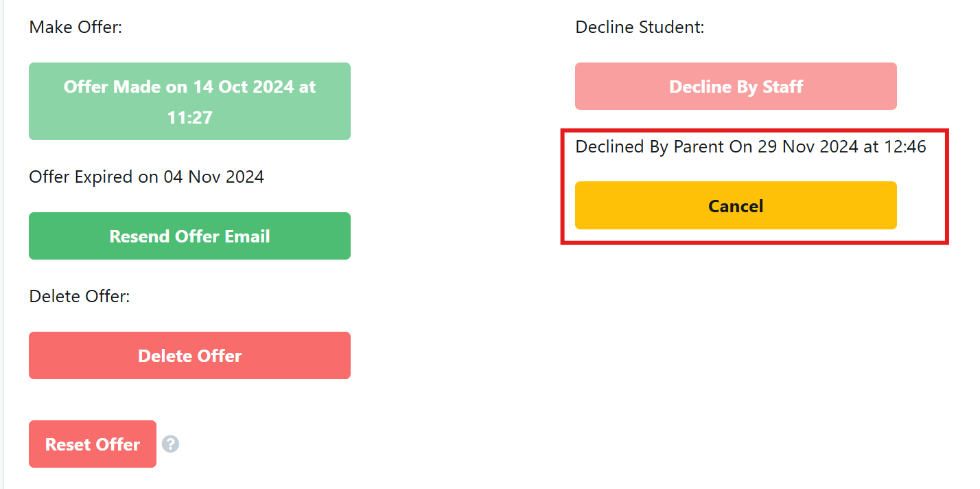
Task: Reset the offer using Reset Offer
Action: click(92, 444)
